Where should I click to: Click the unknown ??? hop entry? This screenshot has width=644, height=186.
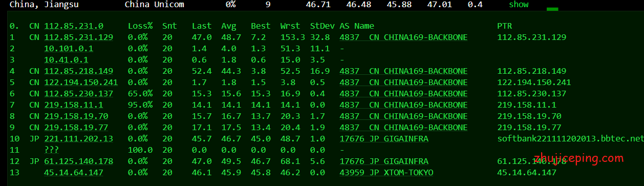tap(51, 150)
